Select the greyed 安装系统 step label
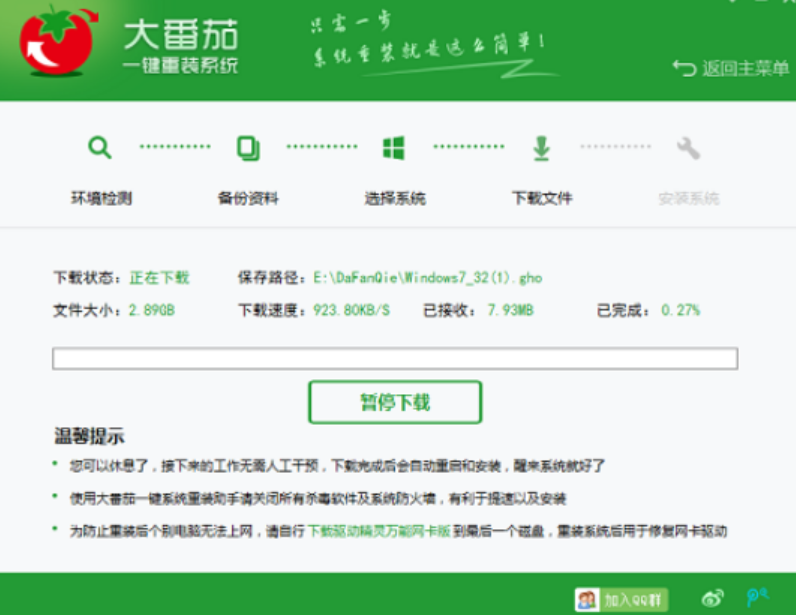 coord(689,198)
